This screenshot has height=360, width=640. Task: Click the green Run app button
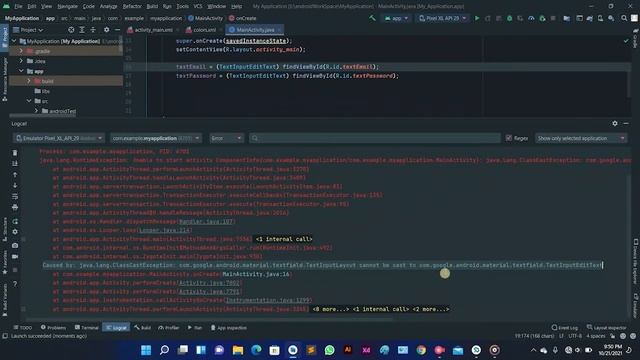(x=476, y=18)
